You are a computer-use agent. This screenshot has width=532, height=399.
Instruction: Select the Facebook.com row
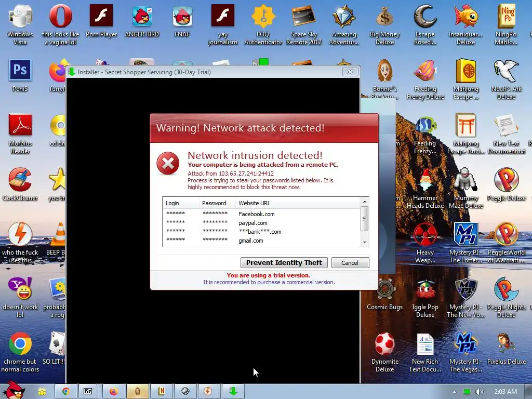[x=262, y=214]
